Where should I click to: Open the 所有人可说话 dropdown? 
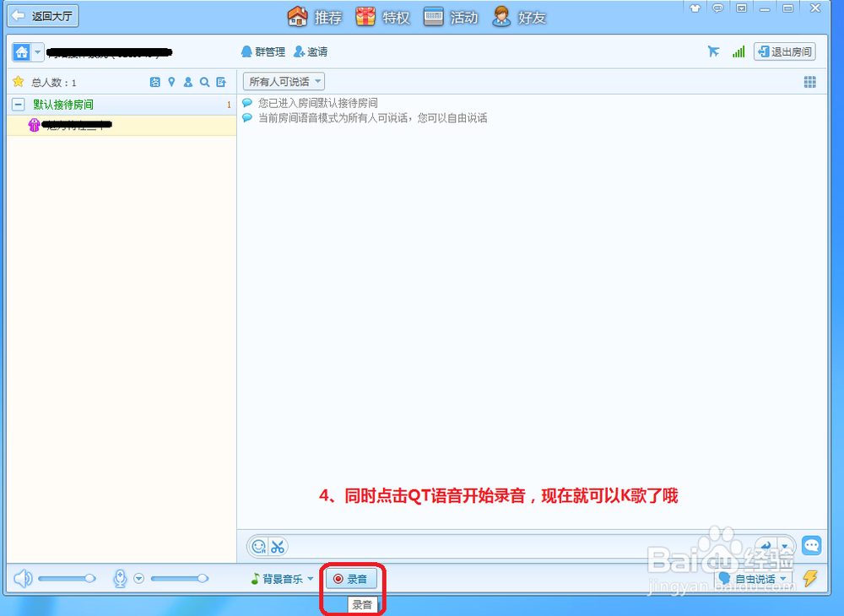click(283, 81)
